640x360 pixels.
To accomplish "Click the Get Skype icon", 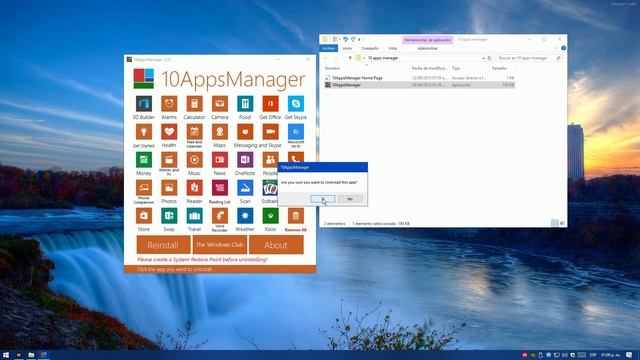I will click(x=296, y=104).
